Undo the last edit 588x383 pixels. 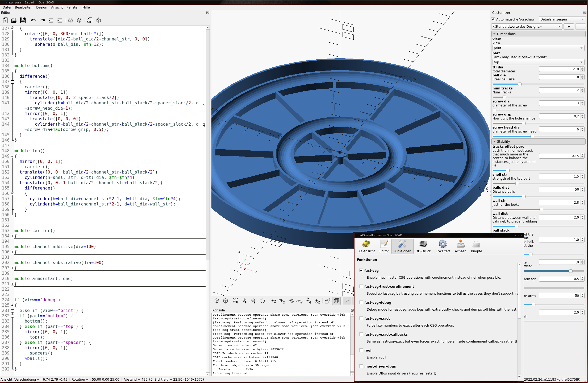click(x=33, y=20)
